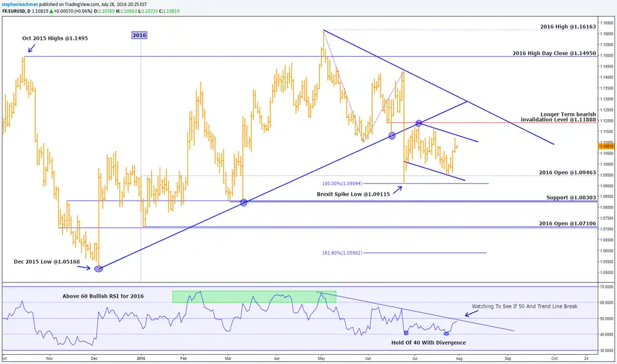The height and width of the screenshot is (364, 617).
Task: Select the '2016 Open @1.09463' label
Action: (x=567, y=172)
